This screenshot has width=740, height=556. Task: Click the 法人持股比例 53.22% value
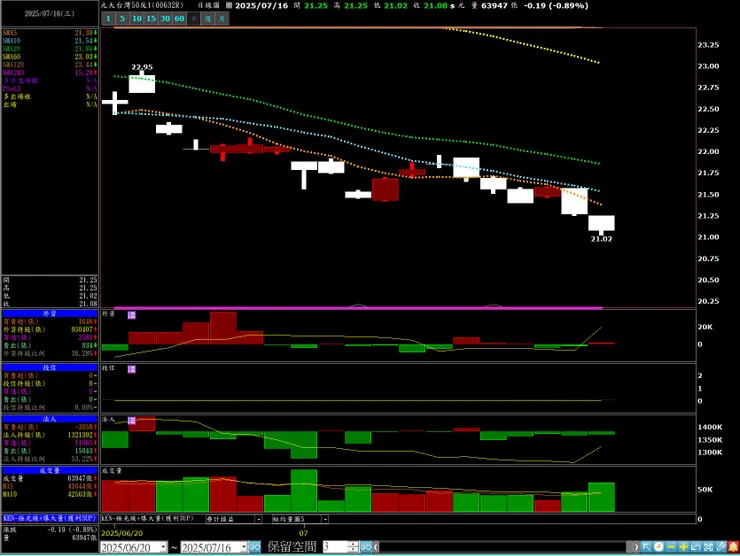(83, 459)
